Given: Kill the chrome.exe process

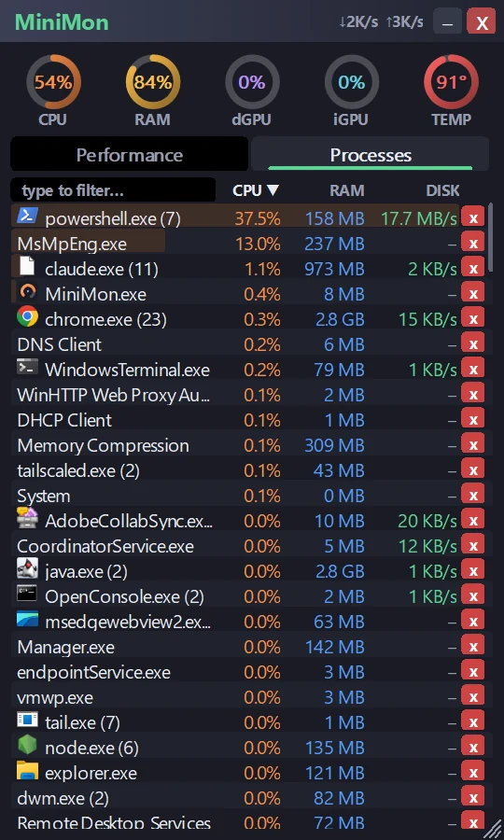Looking at the screenshot, I should (x=473, y=319).
